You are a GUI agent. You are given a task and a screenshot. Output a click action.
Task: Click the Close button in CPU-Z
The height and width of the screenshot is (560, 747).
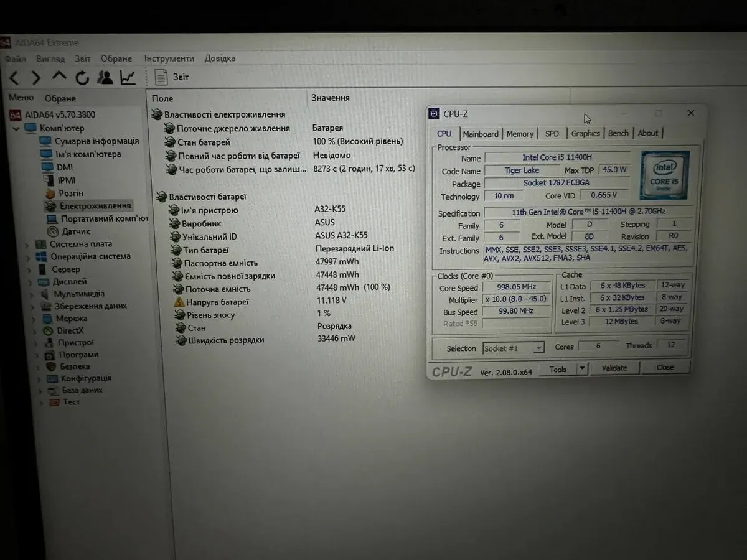click(x=665, y=367)
